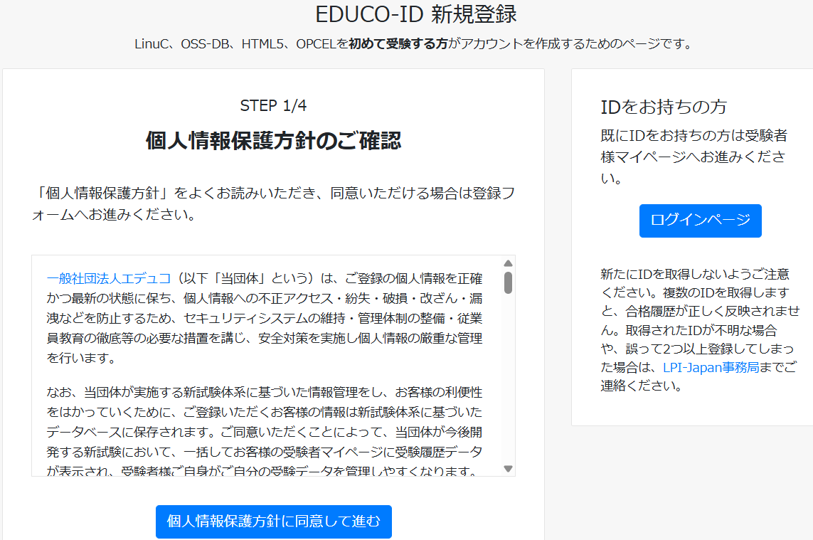Click the 個人情報保護方針のご確認 heading
This screenshot has width=813, height=540.
click(273, 140)
